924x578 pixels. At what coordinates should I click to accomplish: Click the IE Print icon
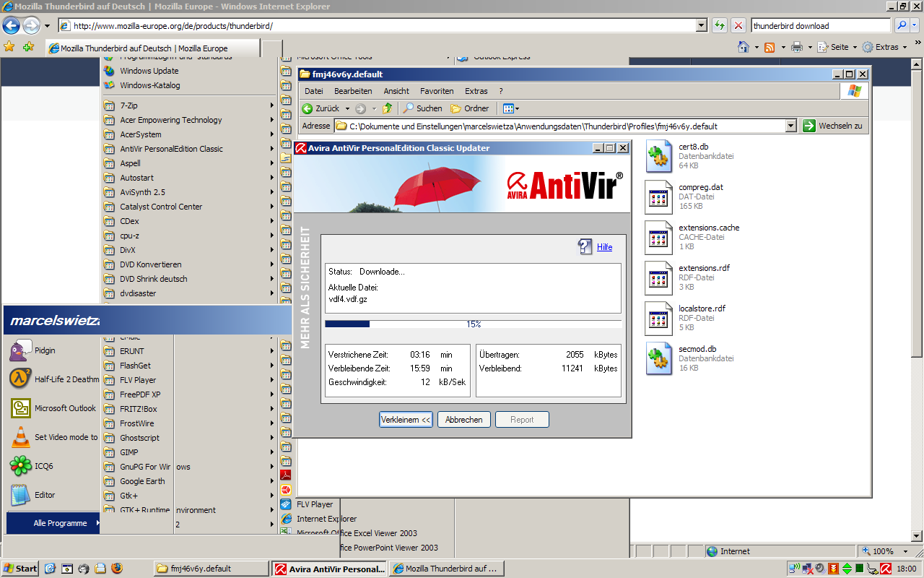[797, 47]
